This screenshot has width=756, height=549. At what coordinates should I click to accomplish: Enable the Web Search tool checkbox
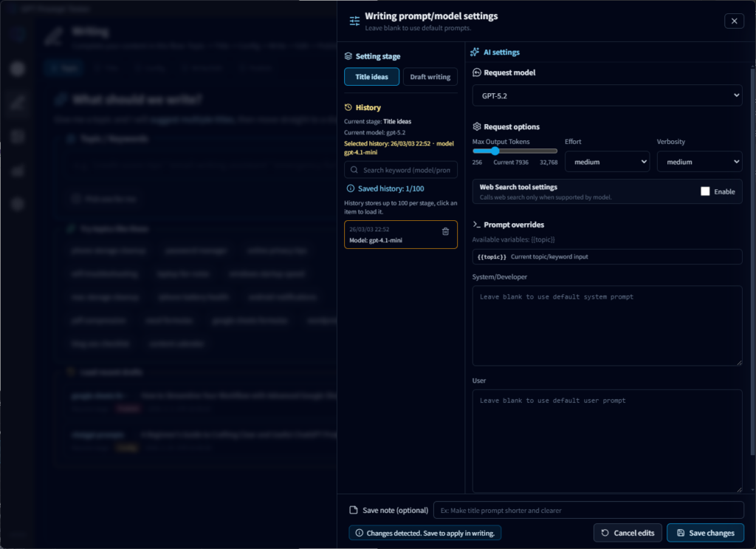point(706,191)
